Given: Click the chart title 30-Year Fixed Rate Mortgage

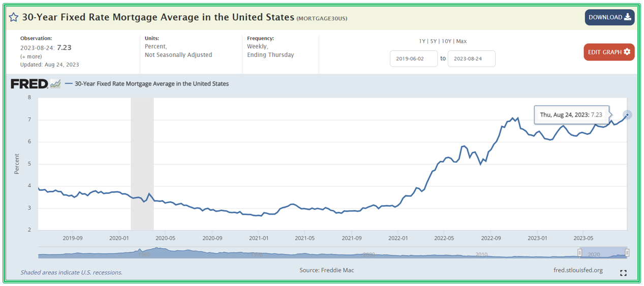Looking at the screenshot, I should [158, 17].
